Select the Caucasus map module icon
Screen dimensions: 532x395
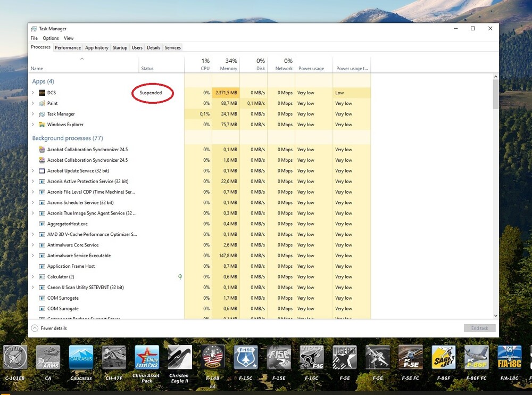(x=81, y=357)
